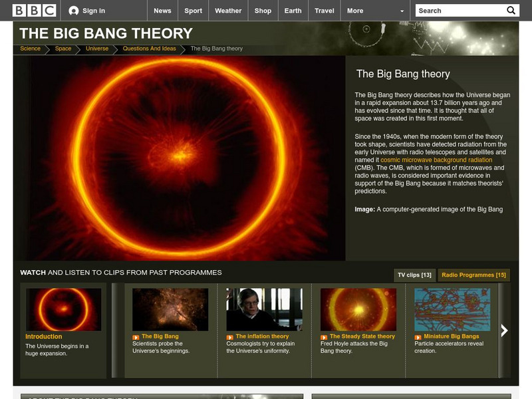532x399 pixels.
Task: Select The Steady State theory thumbnail
Action: pos(358,309)
